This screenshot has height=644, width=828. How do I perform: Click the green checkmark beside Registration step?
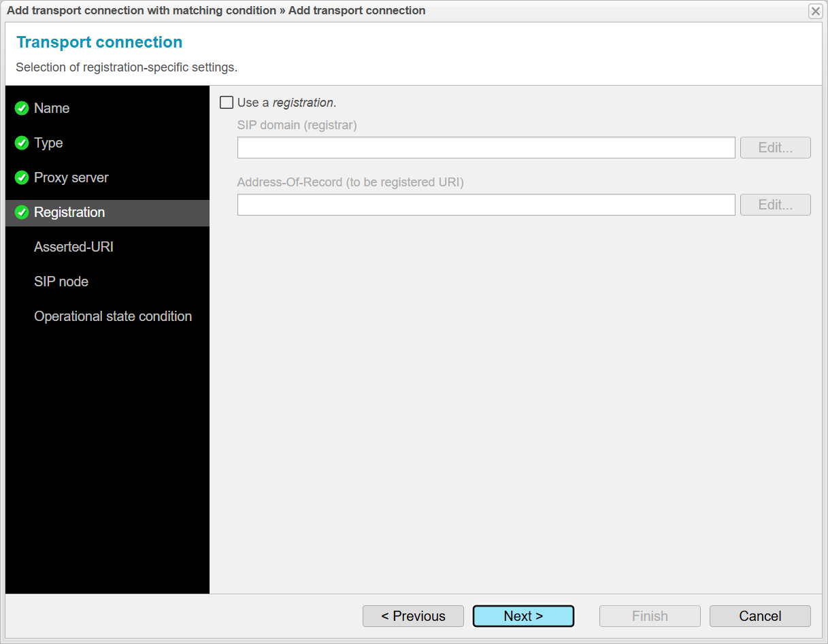21,212
